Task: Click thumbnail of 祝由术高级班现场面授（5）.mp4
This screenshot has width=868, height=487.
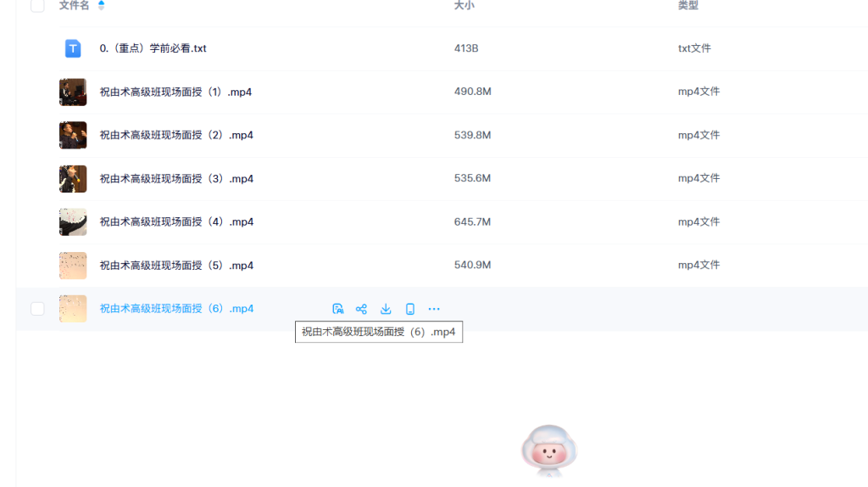Action: click(73, 266)
